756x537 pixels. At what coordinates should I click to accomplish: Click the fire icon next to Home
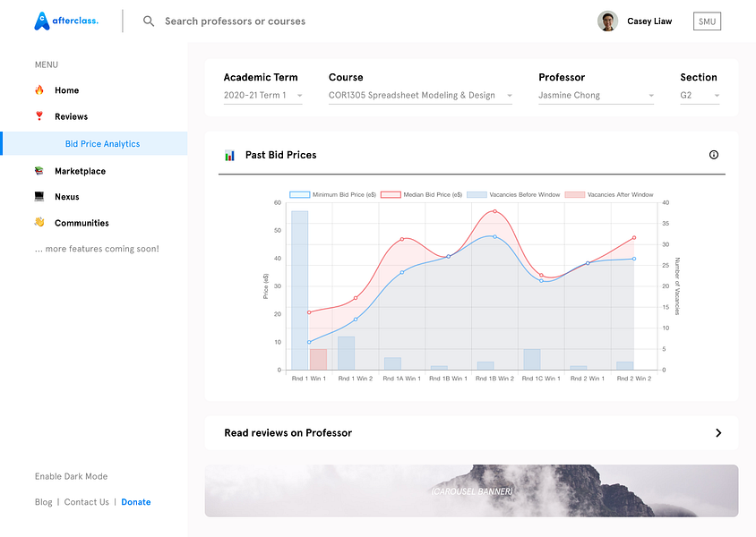[x=39, y=90]
